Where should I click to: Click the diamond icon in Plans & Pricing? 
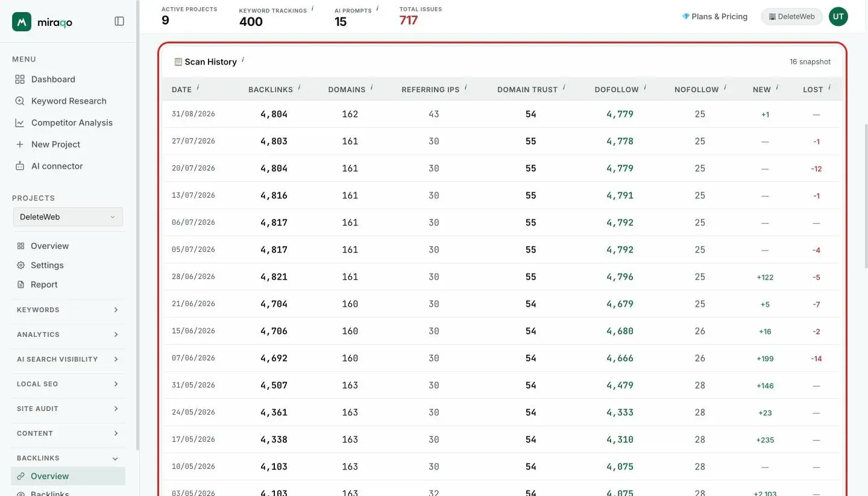click(x=685, y=17)
